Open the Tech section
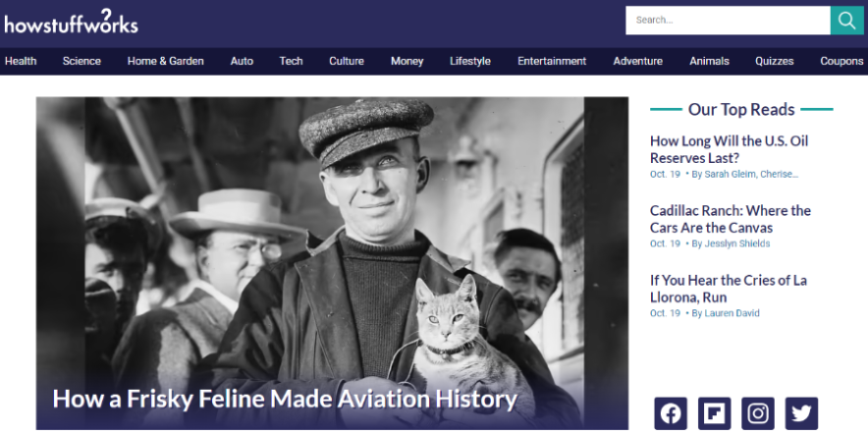The image size is (868, 432). [x=291, y=61]
